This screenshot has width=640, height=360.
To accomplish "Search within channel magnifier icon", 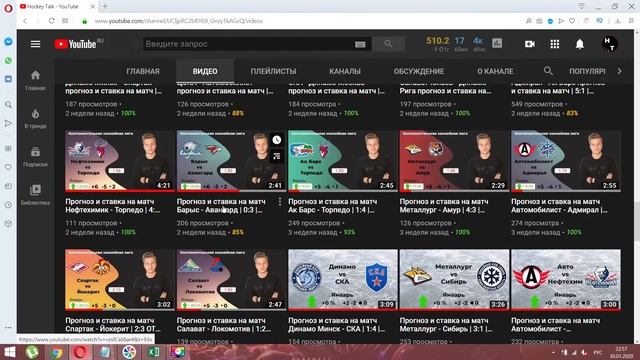I will pos(548,71).
